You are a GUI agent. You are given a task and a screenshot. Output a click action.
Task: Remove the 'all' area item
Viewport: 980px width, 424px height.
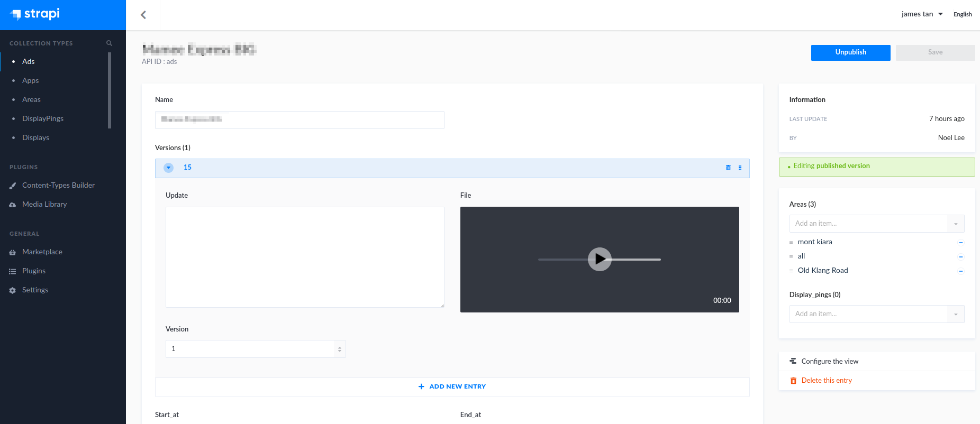[960, 256]
